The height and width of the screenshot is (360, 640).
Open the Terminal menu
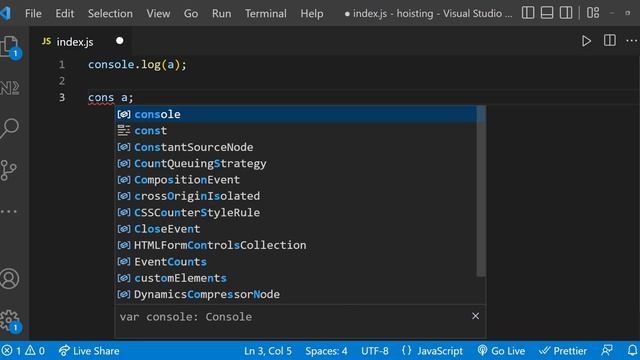[266, 13]
